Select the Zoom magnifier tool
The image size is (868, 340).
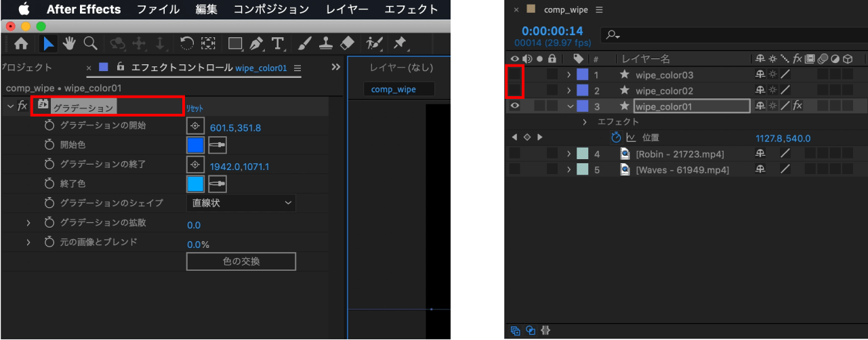click(89, 44)
